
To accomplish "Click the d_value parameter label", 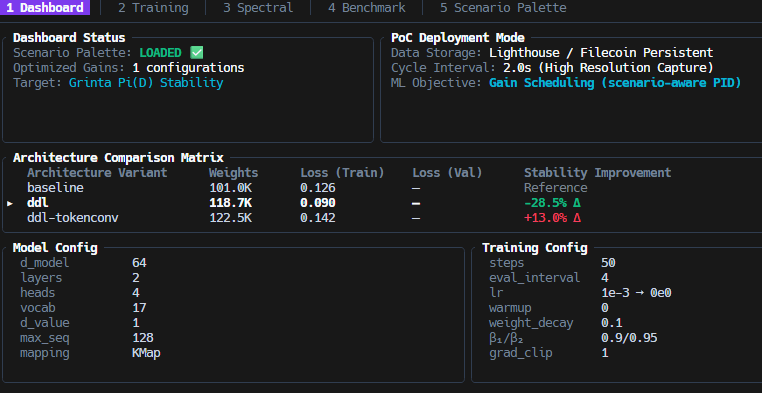I will [45, 323].
